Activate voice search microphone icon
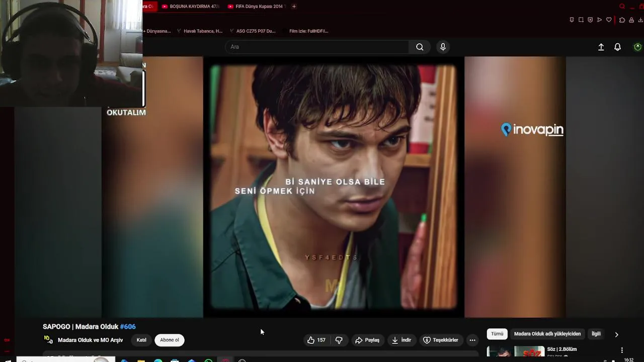The height and width of the screenshot is (362, 644). pos(443,47)
